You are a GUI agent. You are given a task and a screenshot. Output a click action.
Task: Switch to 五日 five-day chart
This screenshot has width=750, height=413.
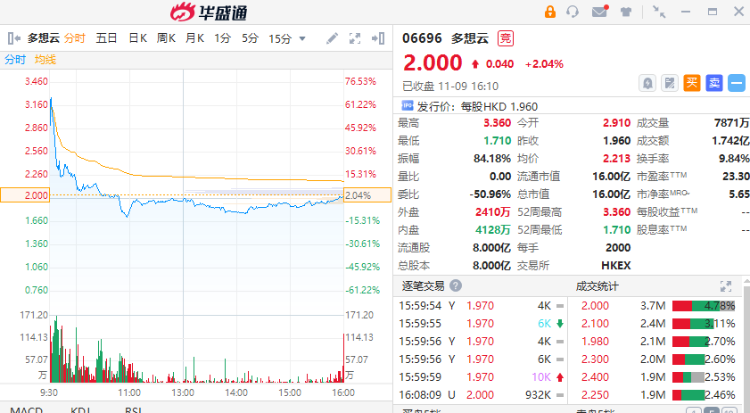(106, 38)
